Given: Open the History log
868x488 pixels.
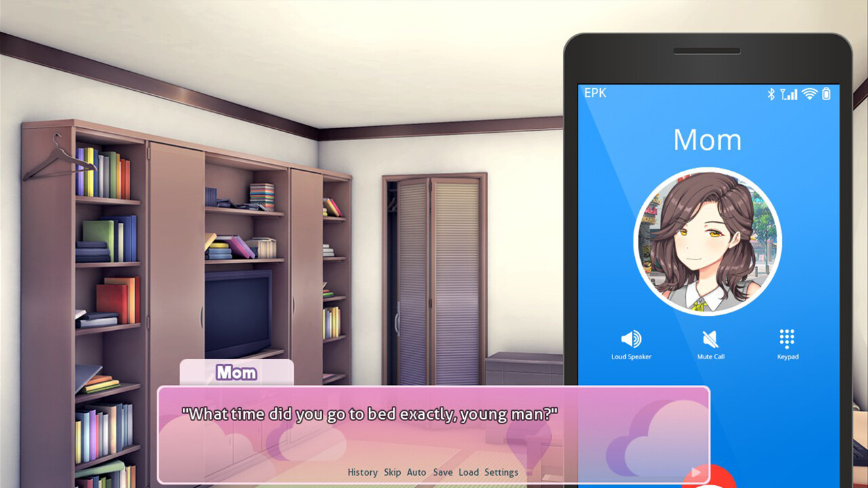Looking at the screenshot, I should click(362, 472).
